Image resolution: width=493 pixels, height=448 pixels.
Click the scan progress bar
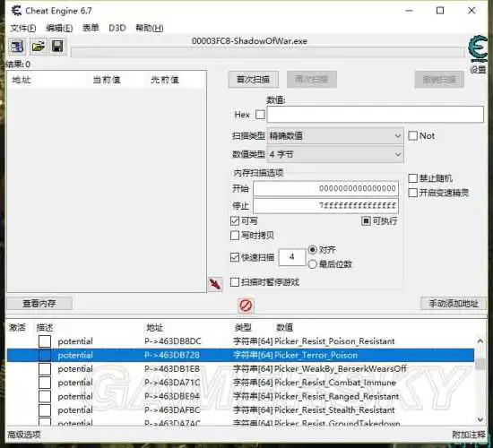pos(268,52)
